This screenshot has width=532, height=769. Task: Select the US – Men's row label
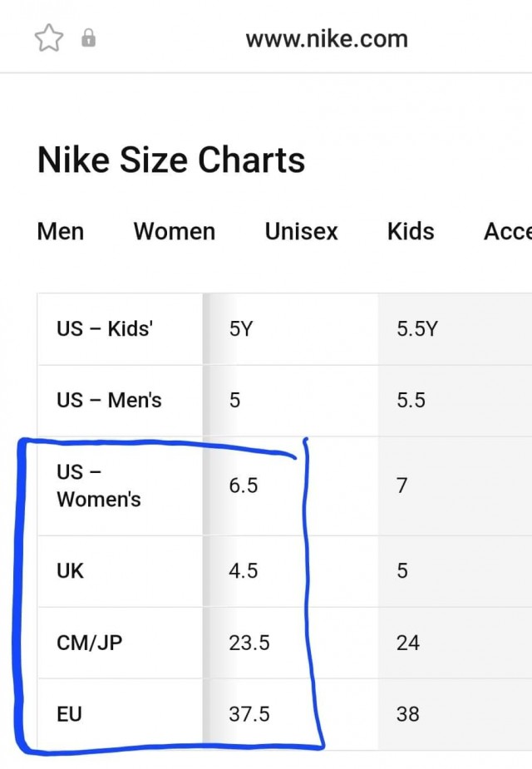(x=109, y=400)
